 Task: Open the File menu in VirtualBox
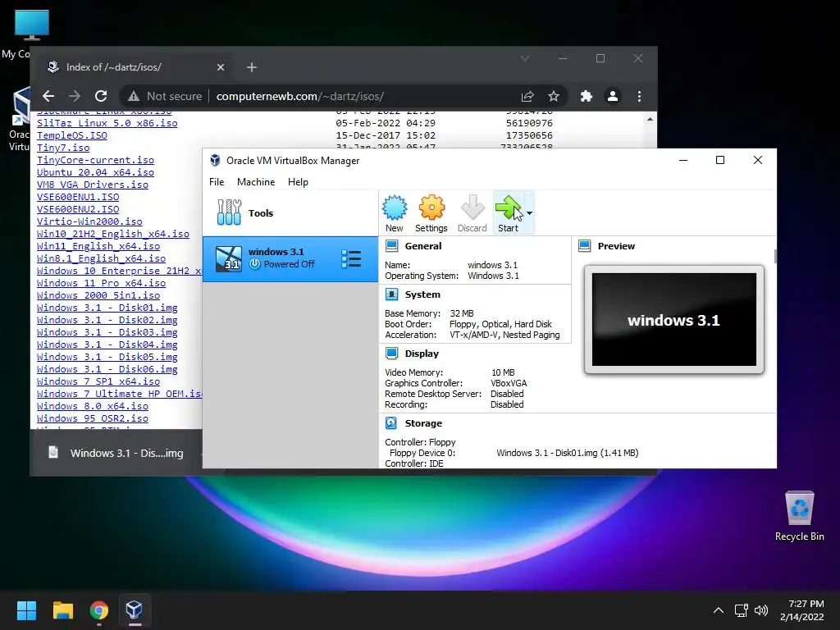pyautogui.click(x=217, y=182)
